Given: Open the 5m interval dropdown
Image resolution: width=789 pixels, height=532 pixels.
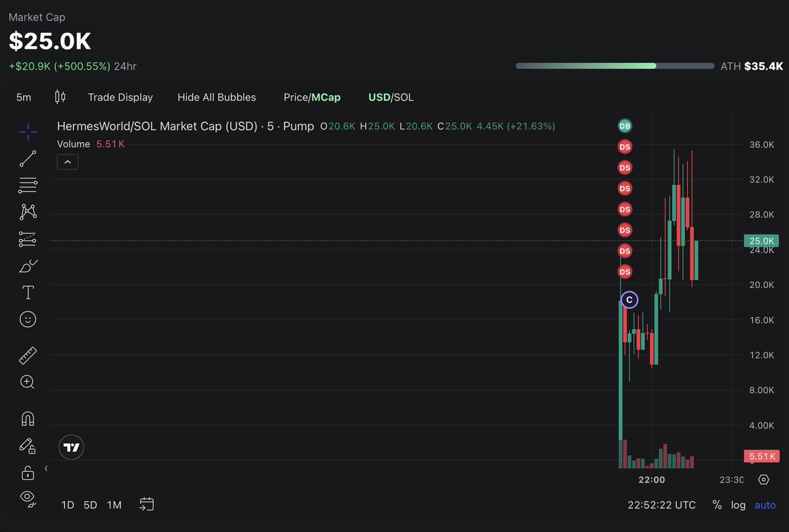Looking at the screenshot, I should point(24,97).
